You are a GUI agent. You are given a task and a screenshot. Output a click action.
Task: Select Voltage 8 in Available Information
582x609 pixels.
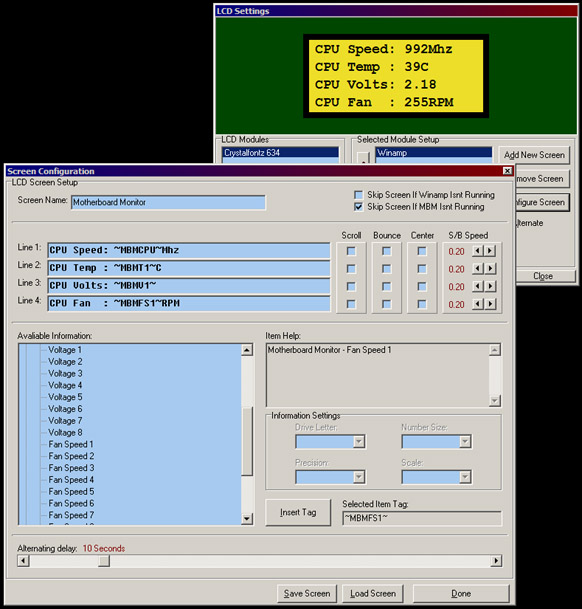(65, 432)
